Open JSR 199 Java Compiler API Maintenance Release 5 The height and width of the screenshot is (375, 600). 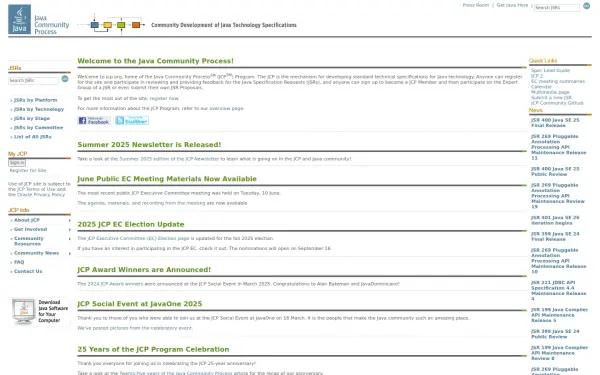[x=559, y=315]
